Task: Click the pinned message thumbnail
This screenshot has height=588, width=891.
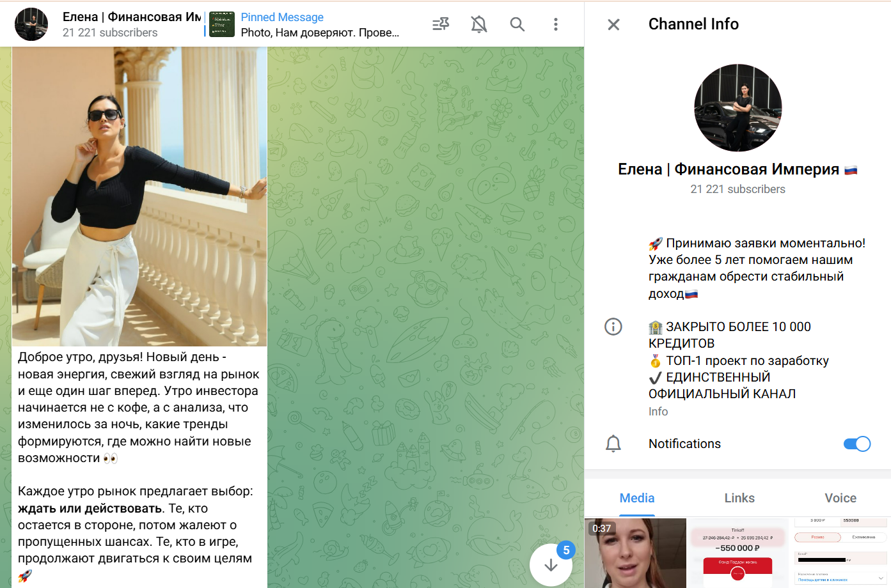Action: click(221, 24)
